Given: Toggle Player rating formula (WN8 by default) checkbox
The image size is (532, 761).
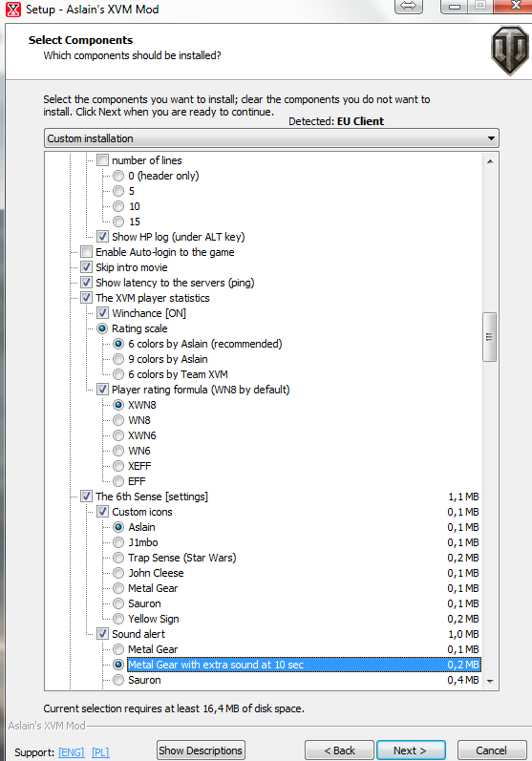Looking at the screenshot, I should [x=102, y=390].
